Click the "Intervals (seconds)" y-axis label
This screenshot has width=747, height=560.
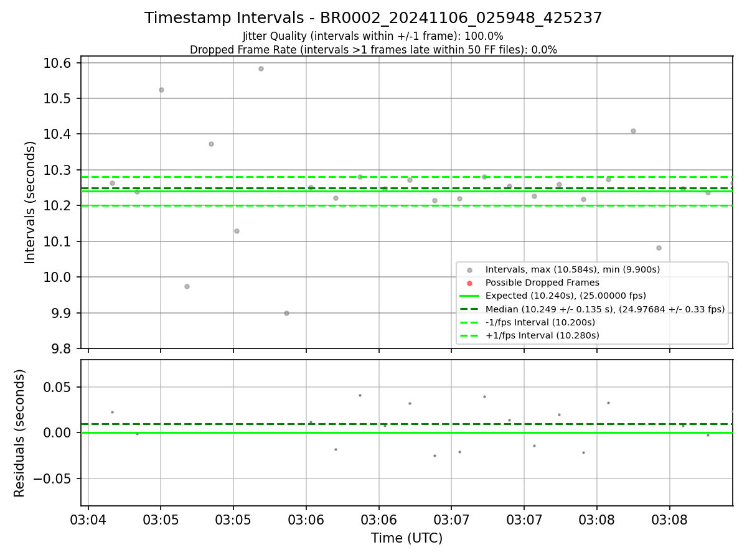[31, 202]
